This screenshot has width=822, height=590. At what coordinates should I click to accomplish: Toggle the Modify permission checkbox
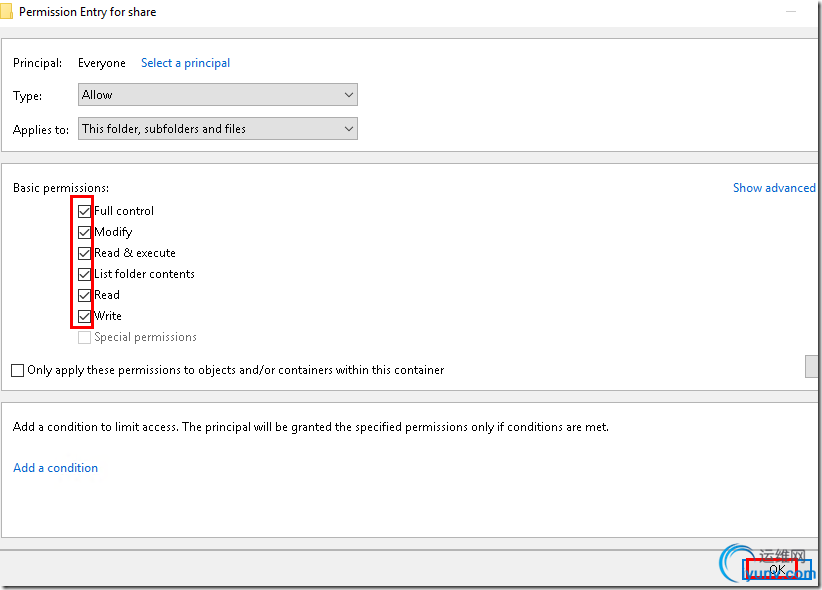click(x=85, y=232)
